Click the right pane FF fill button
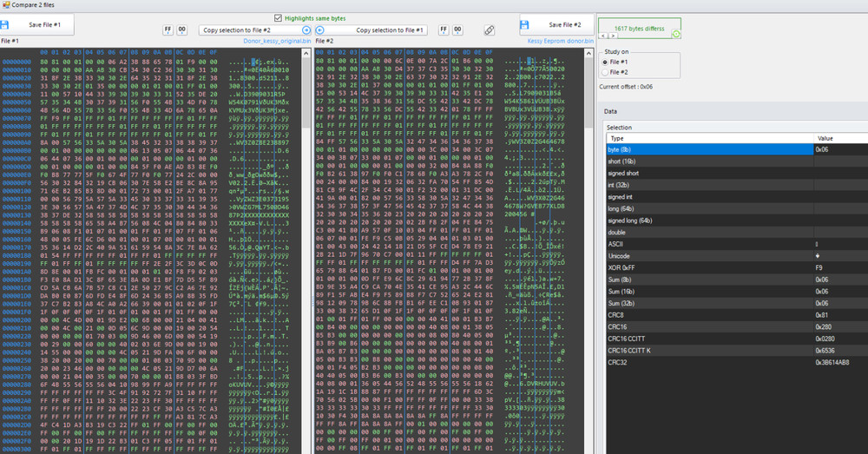Image resolution: width=868 pixels, height=454 pixels. (444, 30)
